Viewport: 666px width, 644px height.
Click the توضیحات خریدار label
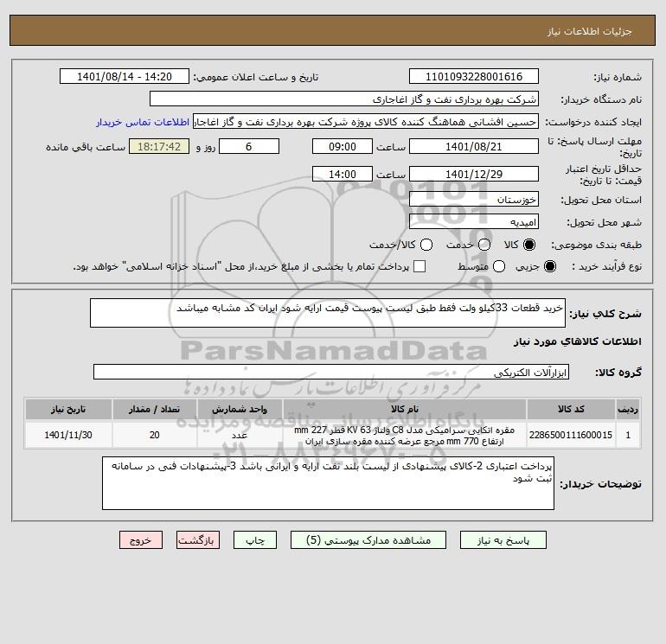tap(600, 484)
